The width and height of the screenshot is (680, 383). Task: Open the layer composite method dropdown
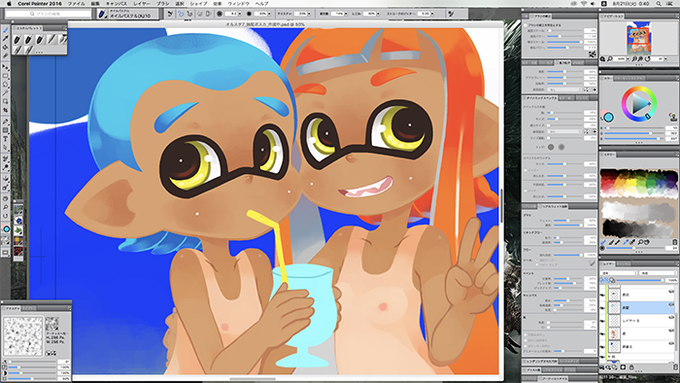617,273
